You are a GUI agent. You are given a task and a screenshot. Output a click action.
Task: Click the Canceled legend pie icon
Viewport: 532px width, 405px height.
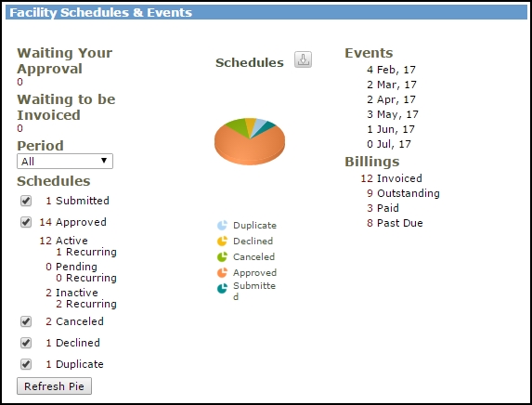point(222,257)
